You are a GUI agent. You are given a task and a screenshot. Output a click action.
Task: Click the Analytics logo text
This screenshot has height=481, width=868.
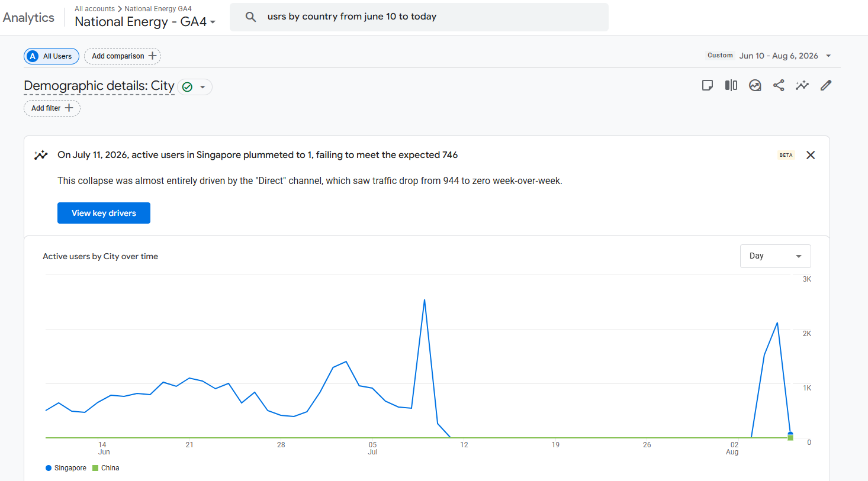[28, 18]
